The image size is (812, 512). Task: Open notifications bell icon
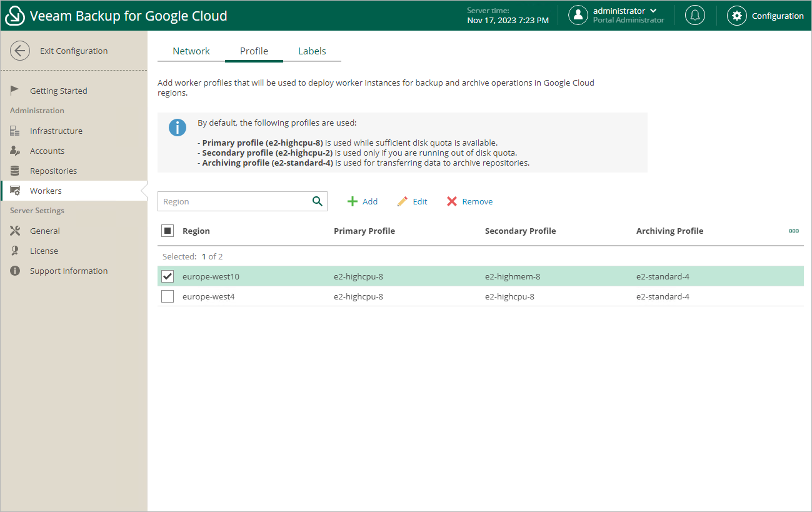point(694,16)
